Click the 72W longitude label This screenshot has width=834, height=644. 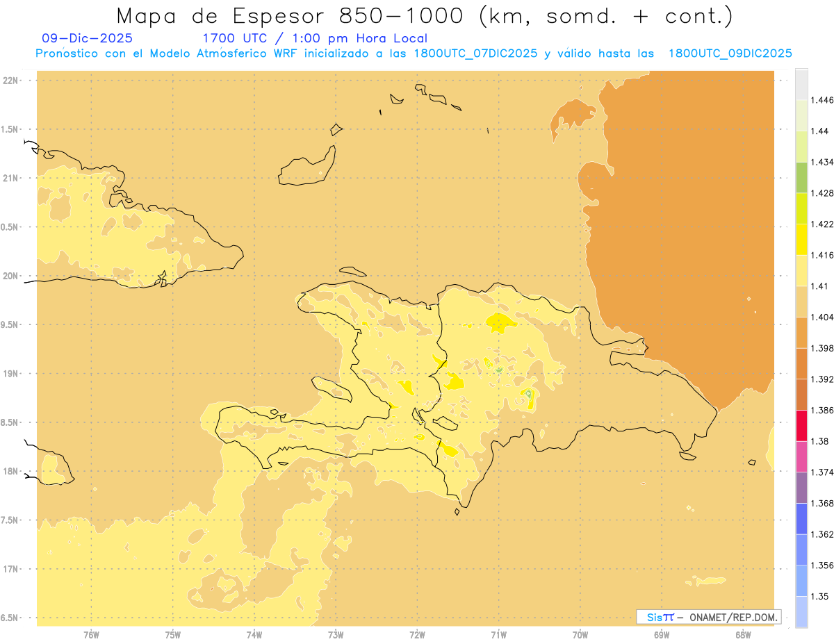(x=417, y=635)
